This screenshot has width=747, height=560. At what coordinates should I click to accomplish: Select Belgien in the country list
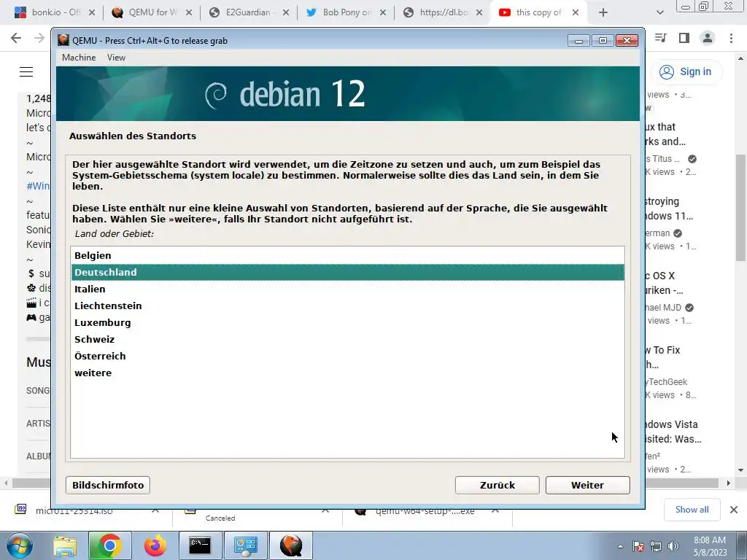click(x=347, y=255)
